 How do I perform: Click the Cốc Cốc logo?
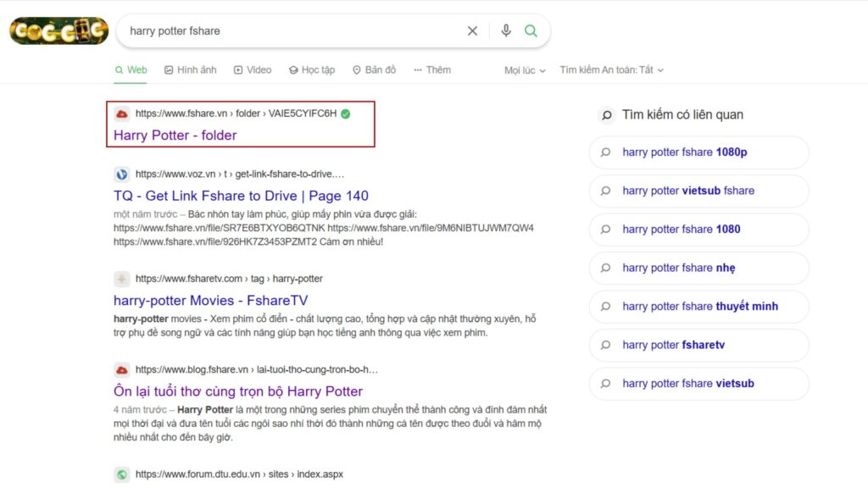(x=59, y=30)
